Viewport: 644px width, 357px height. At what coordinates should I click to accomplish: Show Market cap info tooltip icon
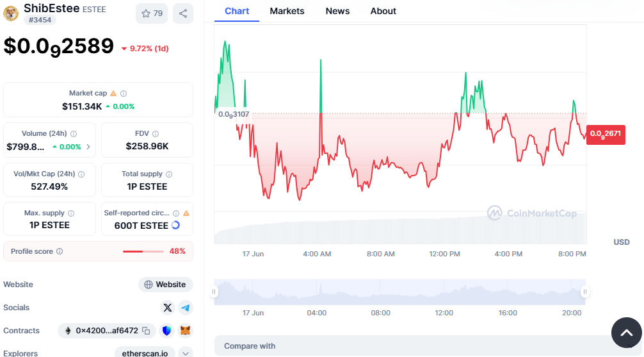coord(124,94)
